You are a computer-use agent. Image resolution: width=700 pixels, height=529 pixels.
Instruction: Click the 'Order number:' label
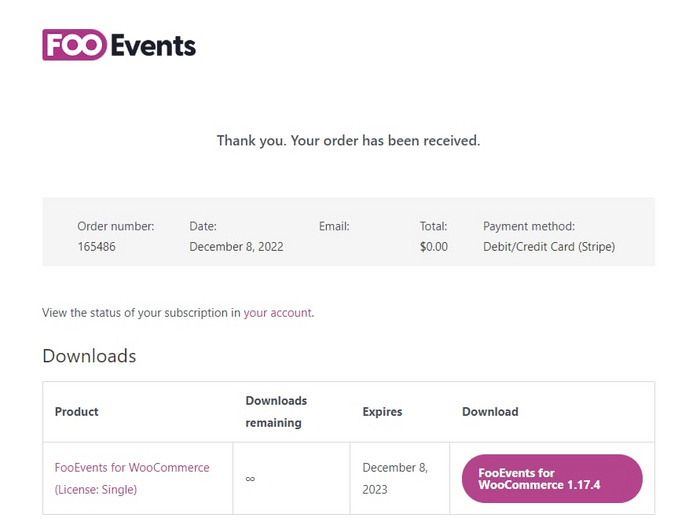(116, 227)
